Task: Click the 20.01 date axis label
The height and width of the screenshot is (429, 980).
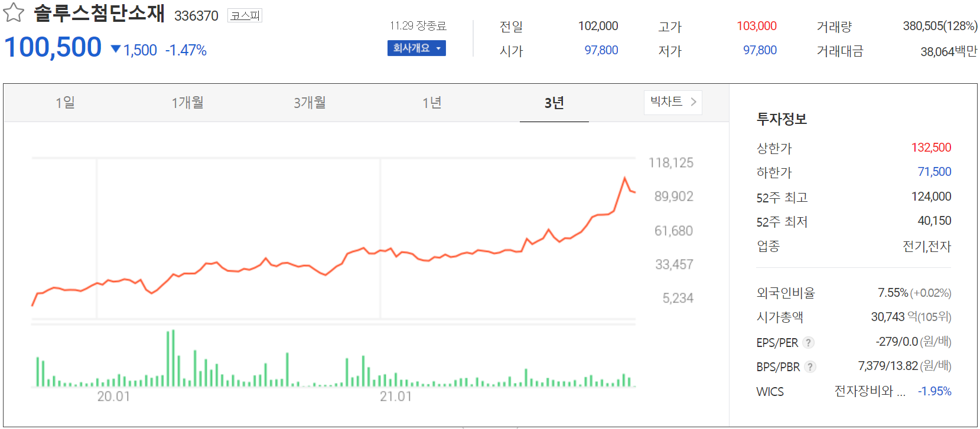Action: coord(113,397)
